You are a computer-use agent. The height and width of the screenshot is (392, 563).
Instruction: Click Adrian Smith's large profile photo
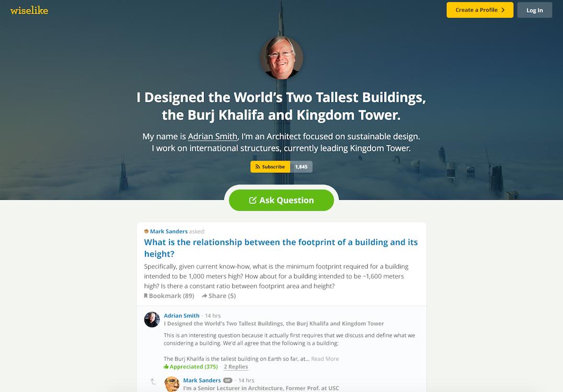click(x=281, y=57)
